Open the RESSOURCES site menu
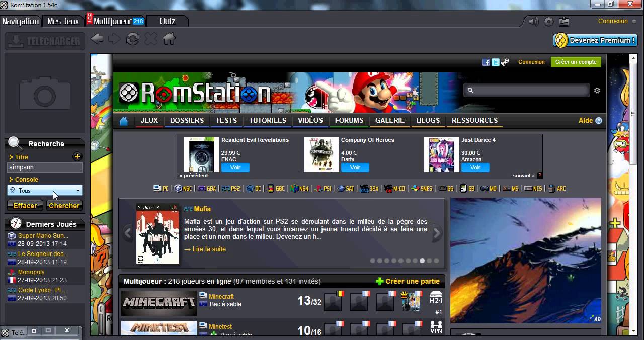This screenshot has width=644, height=340. [x=475, y=121]
